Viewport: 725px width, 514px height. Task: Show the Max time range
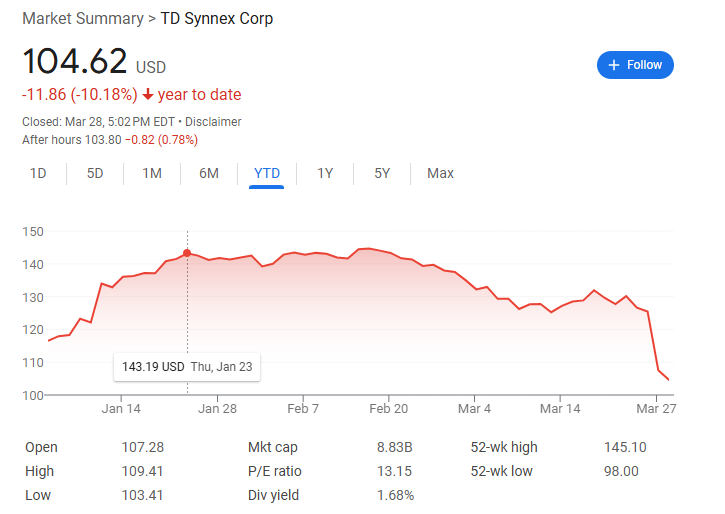click(440, 173)
